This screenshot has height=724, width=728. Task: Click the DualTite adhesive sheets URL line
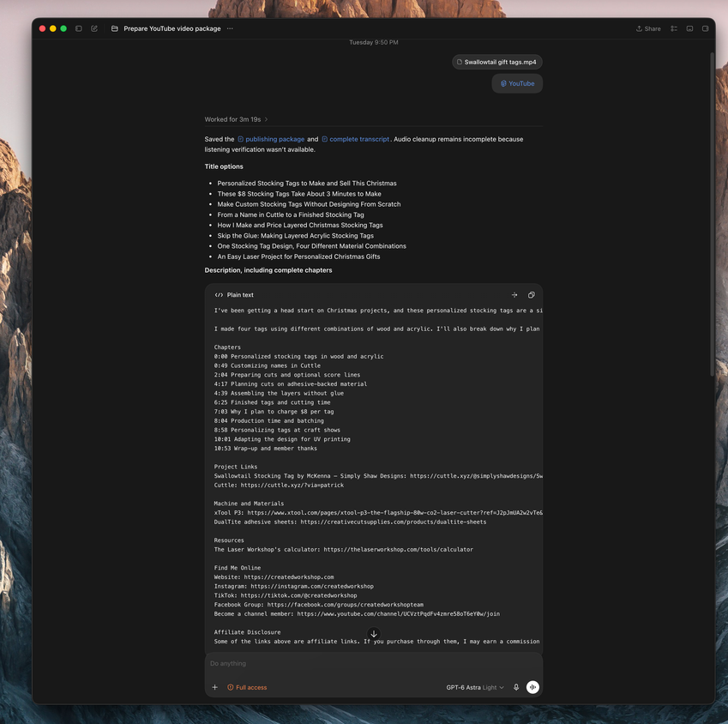350,522
